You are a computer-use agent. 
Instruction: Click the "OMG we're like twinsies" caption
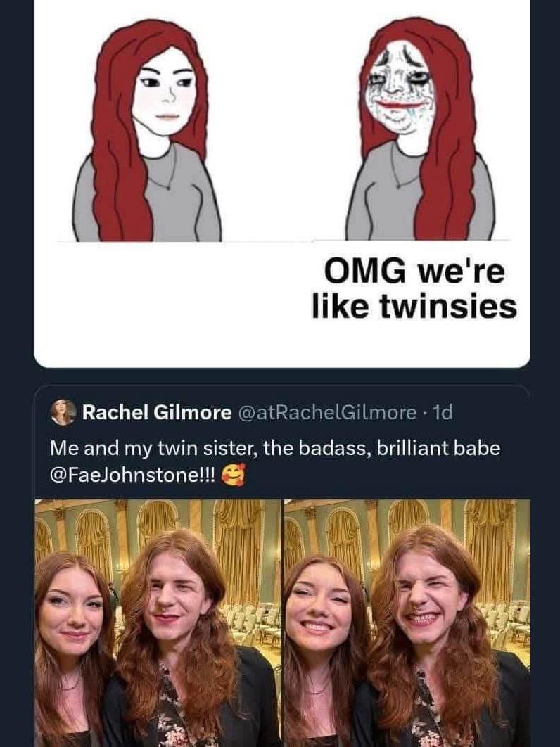(414, 288)
